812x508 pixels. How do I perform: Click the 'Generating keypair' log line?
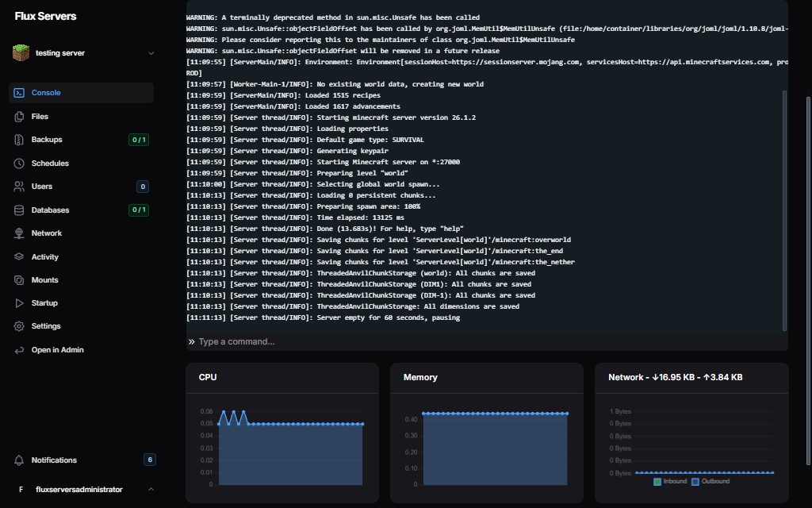coord(287,151)
